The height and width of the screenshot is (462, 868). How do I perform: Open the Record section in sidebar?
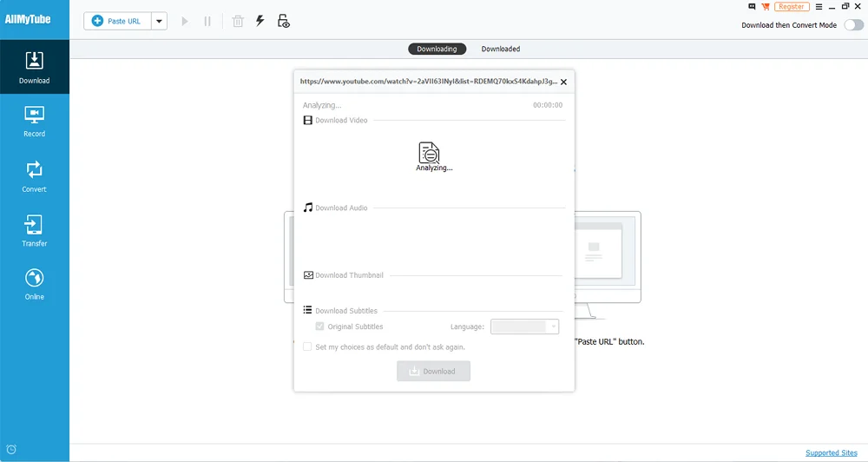34,122
